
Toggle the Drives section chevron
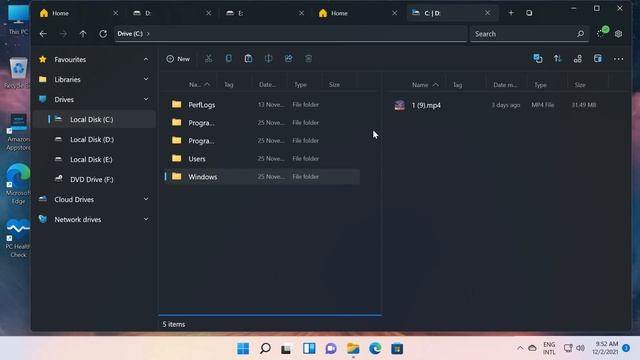[x=146, y=99]
